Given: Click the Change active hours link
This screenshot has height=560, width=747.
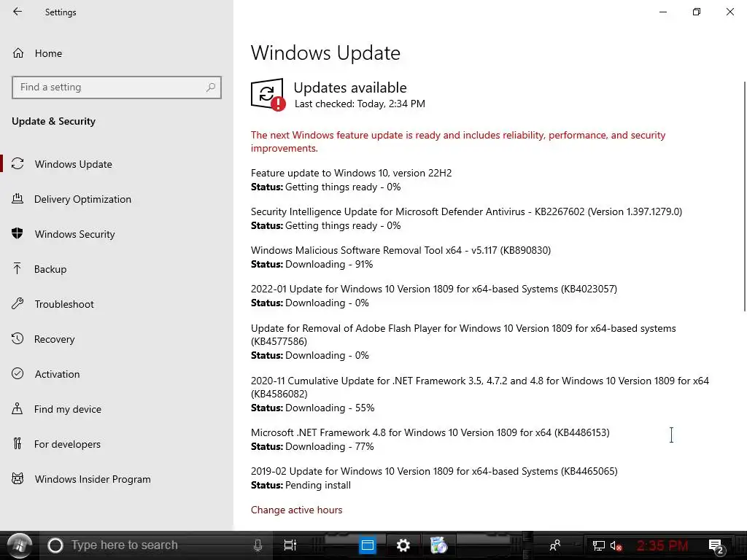Looking at the screenshot, I should [296, 510].
